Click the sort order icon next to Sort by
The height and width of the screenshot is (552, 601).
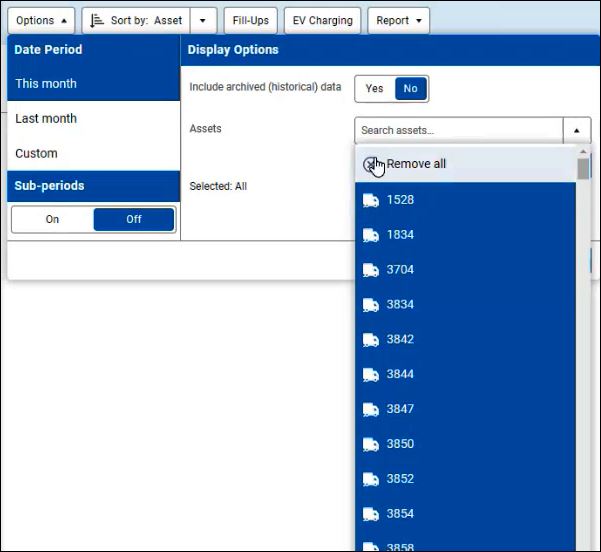[x=97, y=20]
